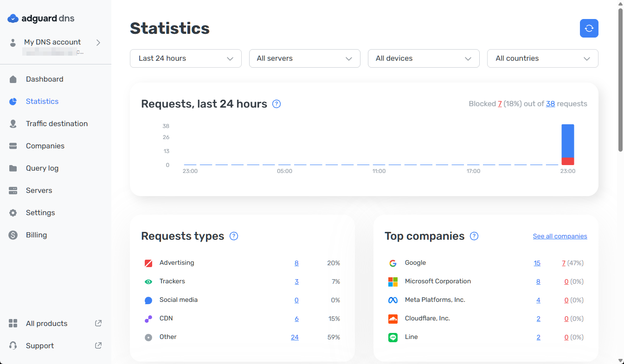624x364 pixels.
Task: Click the vertical page scrollbar thumb
Action: 621,79
